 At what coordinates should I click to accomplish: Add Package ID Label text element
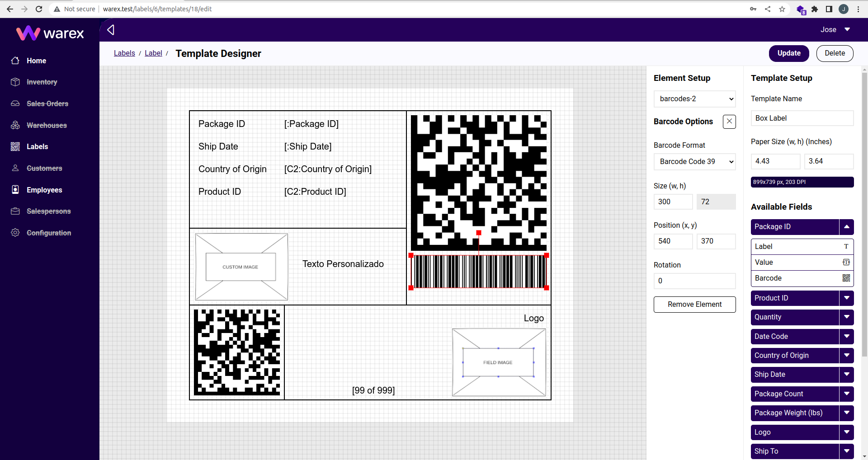[x=802, y=247]
